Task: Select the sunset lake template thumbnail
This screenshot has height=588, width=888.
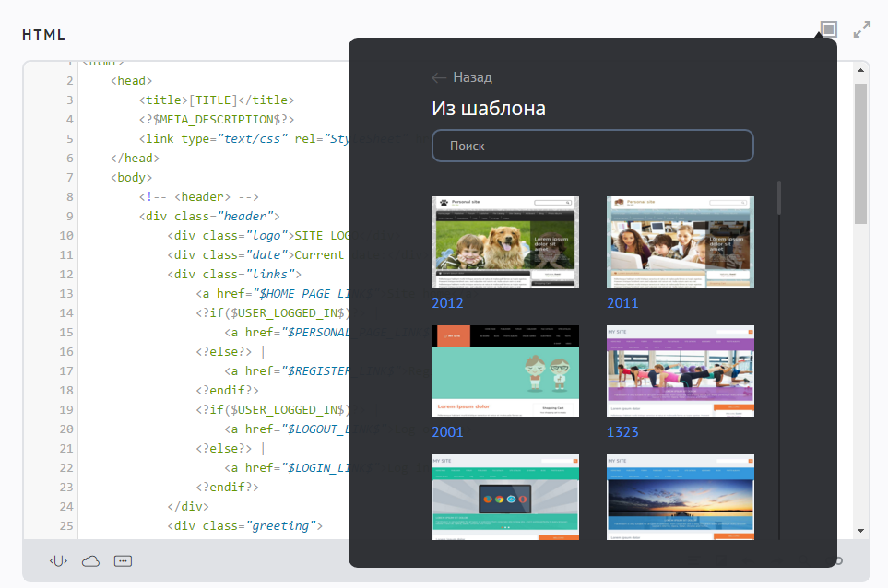Action: 681,498
